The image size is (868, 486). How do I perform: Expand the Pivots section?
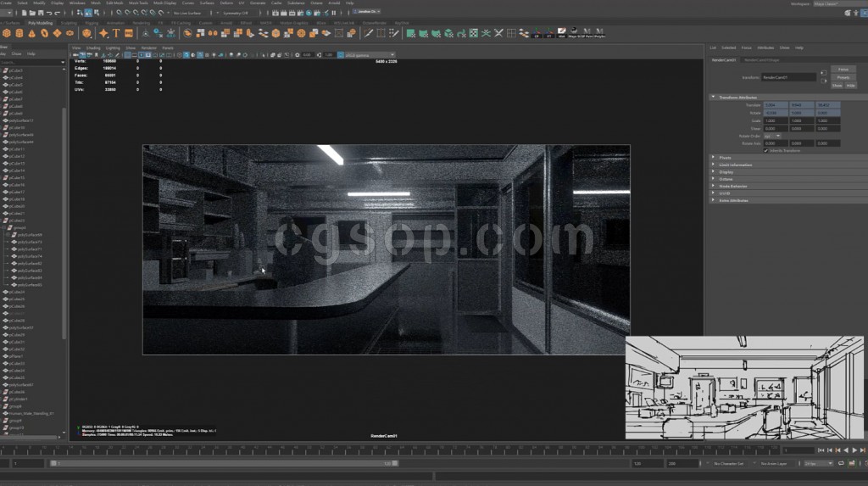[713, 158]
